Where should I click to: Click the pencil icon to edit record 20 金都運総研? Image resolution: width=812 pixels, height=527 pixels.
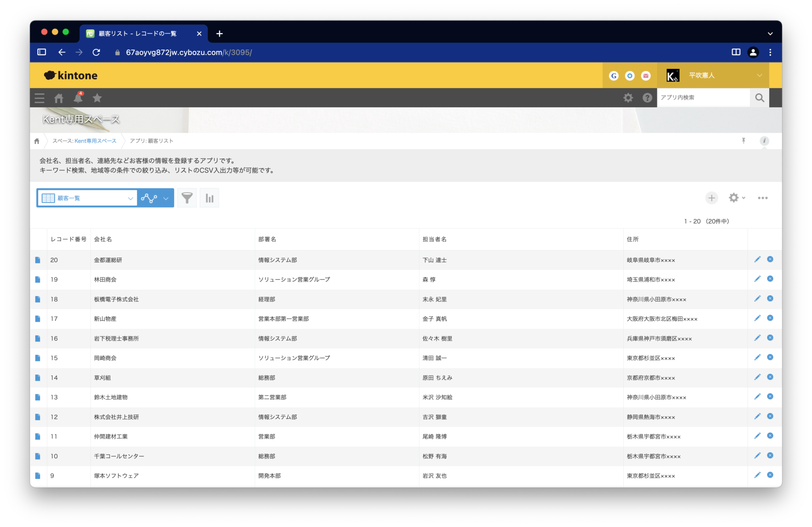point(757,260)
